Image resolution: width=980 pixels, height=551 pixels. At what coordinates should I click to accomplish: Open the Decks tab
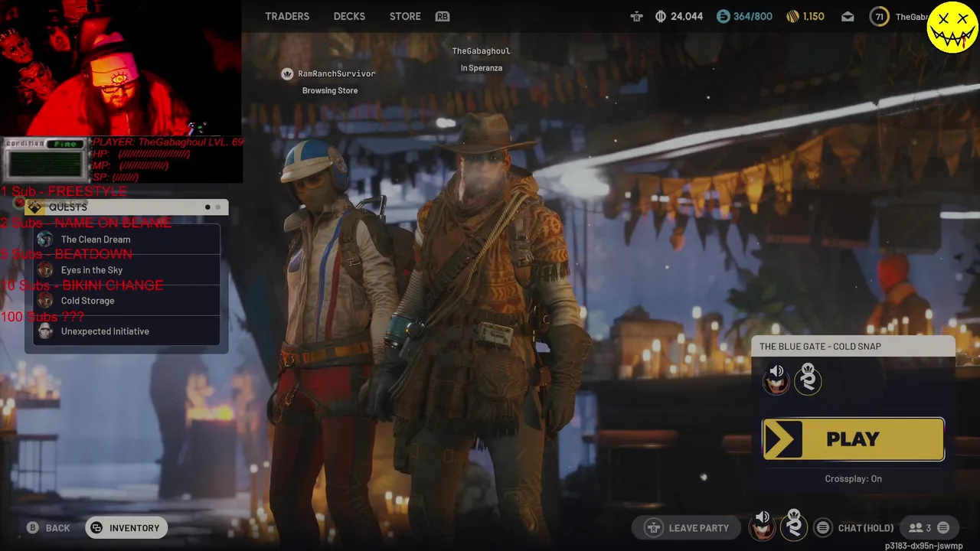tap(349, 16)
